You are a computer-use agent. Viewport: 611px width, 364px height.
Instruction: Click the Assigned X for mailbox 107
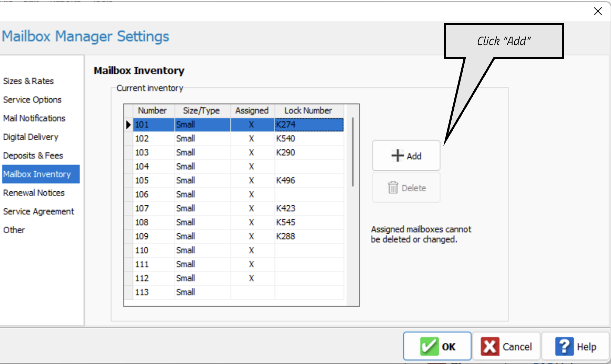click(252, 208)
